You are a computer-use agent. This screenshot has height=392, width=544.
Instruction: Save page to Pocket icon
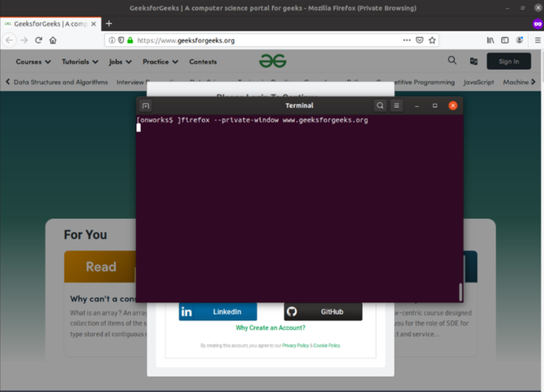(420, 40)
